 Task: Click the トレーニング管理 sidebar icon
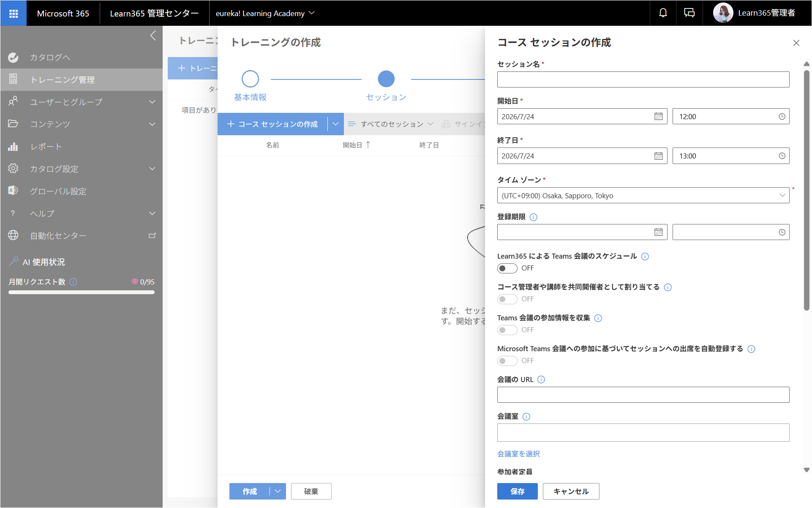point(13,79)
